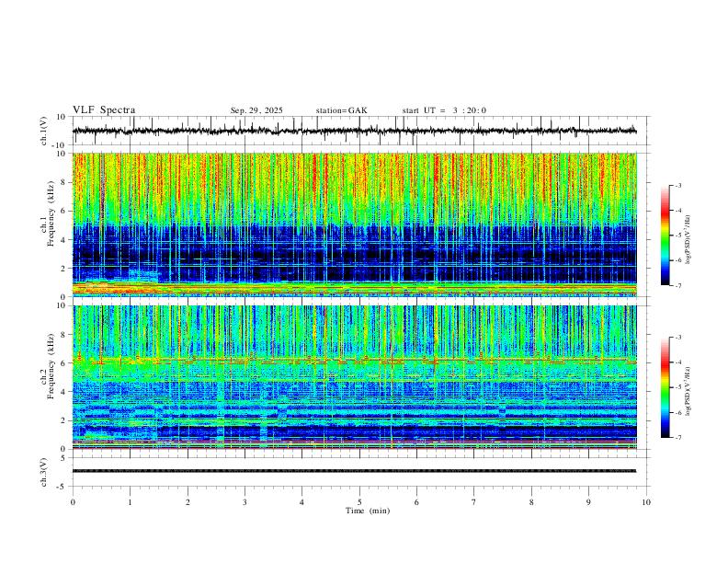Click the lower colorbar "log(PSD)(V²/Hz)" label
The width and height of the screenshot is (728, 563).
click(x=688, y=391)
